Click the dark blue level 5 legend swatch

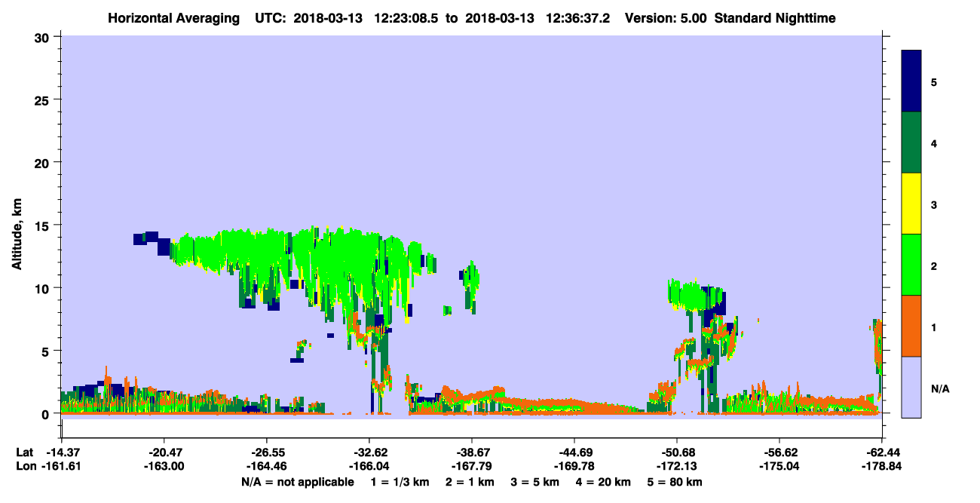coord(911,81)
